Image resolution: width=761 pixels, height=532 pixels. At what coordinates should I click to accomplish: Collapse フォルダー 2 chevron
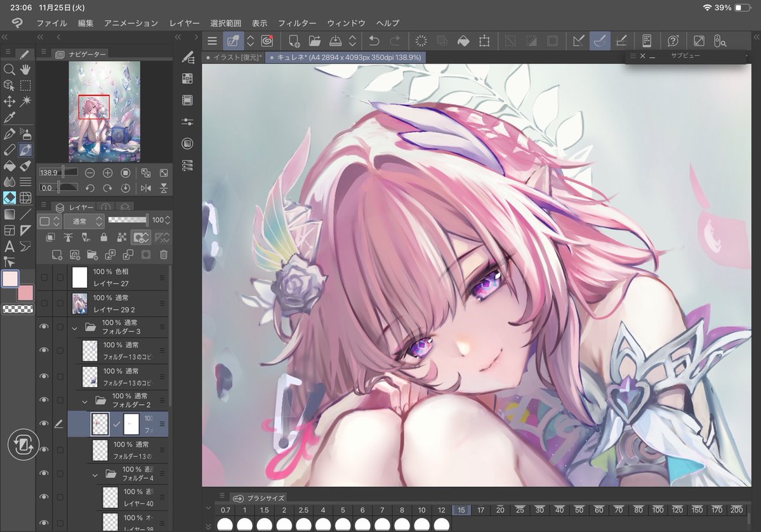tap(85, 402)
